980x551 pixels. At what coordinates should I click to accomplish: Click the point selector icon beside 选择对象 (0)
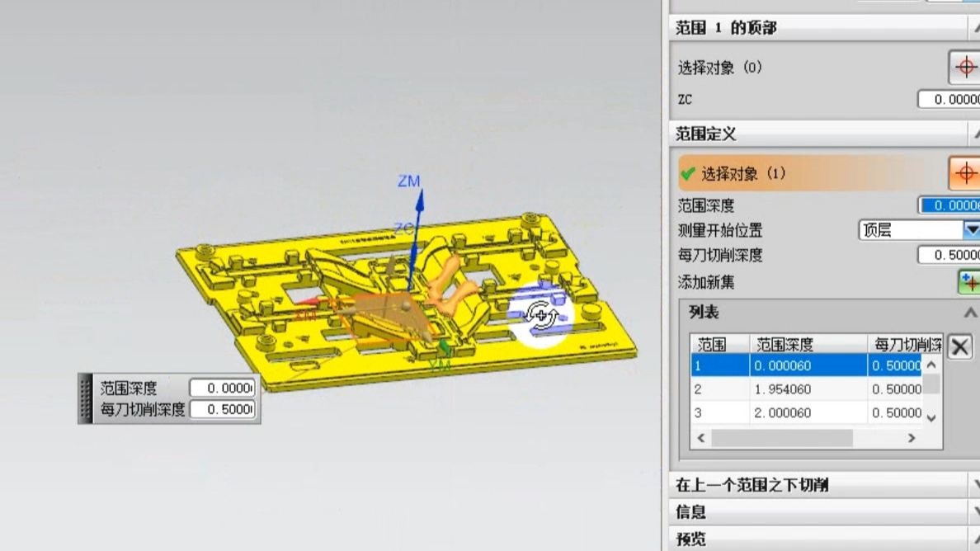(x=965, y=68)
